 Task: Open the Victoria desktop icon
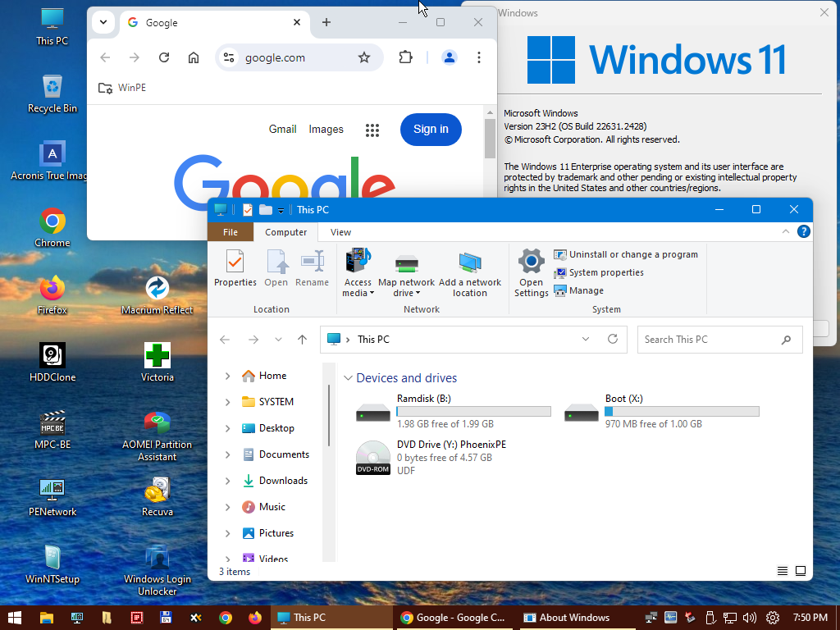coord(157,363)
